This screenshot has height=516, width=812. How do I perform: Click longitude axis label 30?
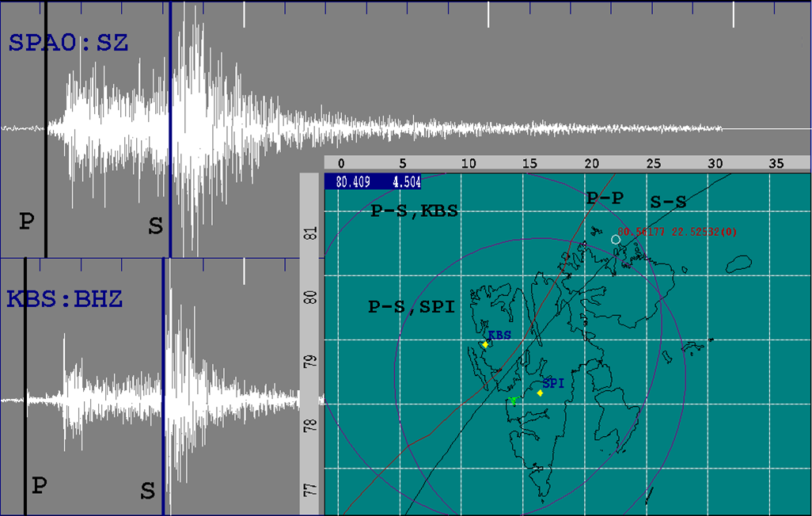[x=715, y=163]
